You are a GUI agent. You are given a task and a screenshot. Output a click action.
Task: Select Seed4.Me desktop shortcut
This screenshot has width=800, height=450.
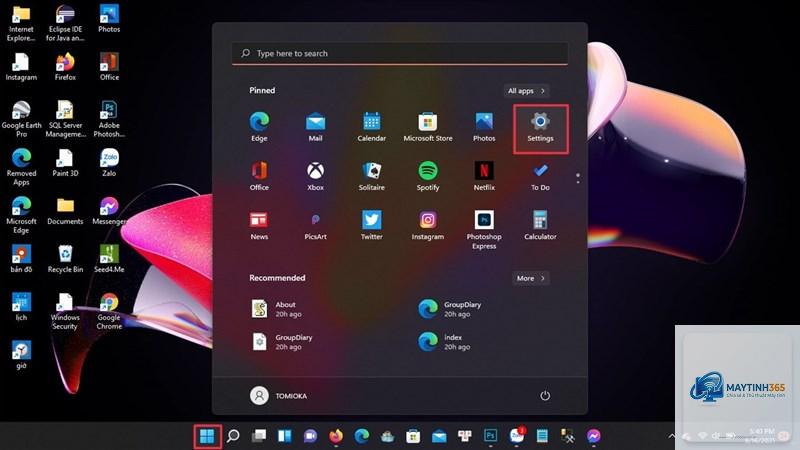(x=109, y=259)
